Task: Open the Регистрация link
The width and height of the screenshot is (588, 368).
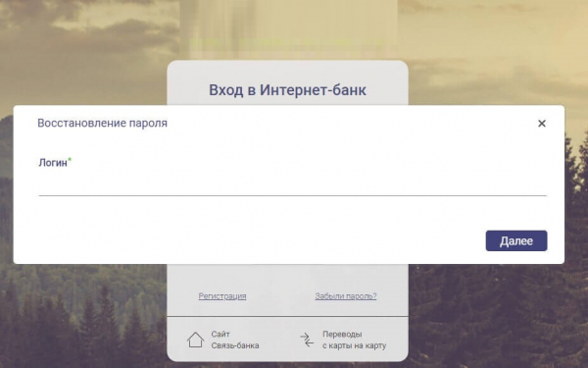Action: [x=222, y=296]
